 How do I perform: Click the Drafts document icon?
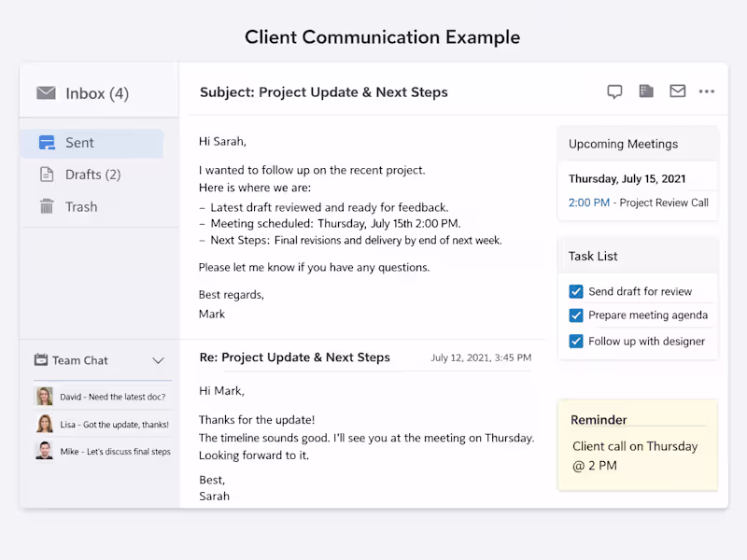[x=47, y=175]
